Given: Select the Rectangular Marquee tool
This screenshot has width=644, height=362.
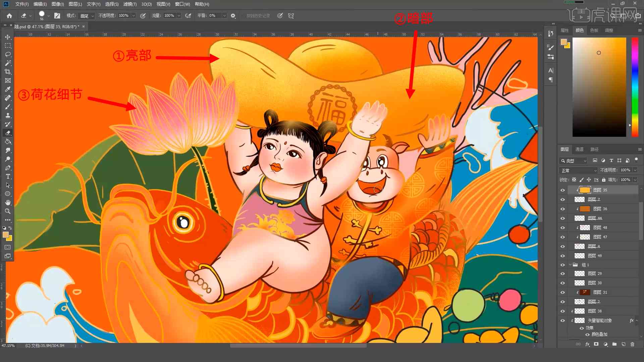Looking at the screenshot, I should pos(8,46).
